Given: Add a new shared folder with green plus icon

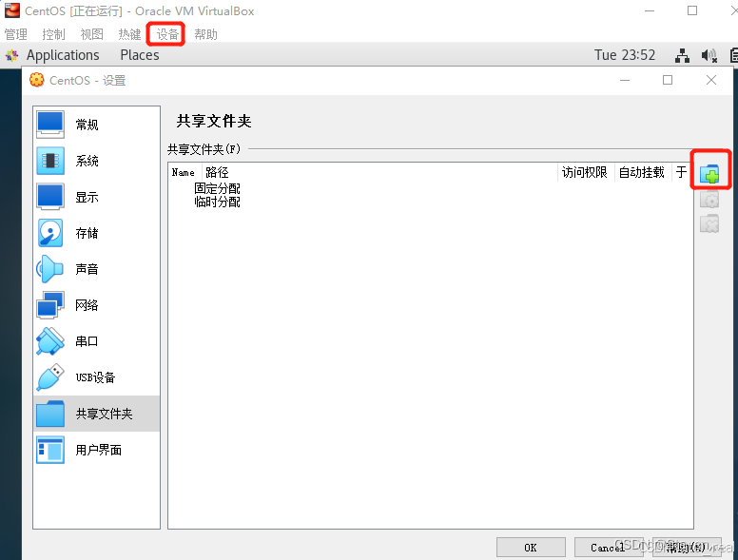Looking at the screenshot, I should [x=709, y=174].
